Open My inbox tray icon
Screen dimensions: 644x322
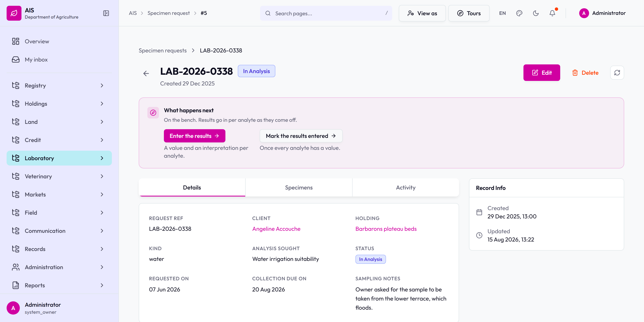(15, 59)
